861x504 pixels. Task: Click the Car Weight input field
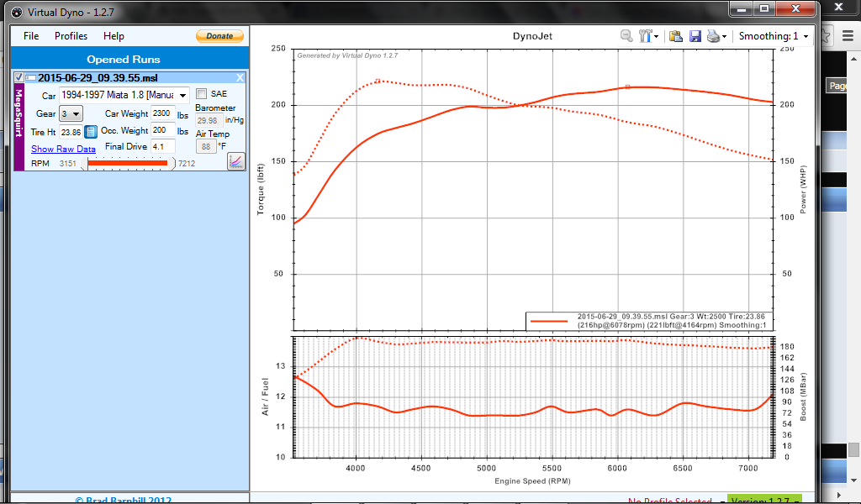(162, 113)
